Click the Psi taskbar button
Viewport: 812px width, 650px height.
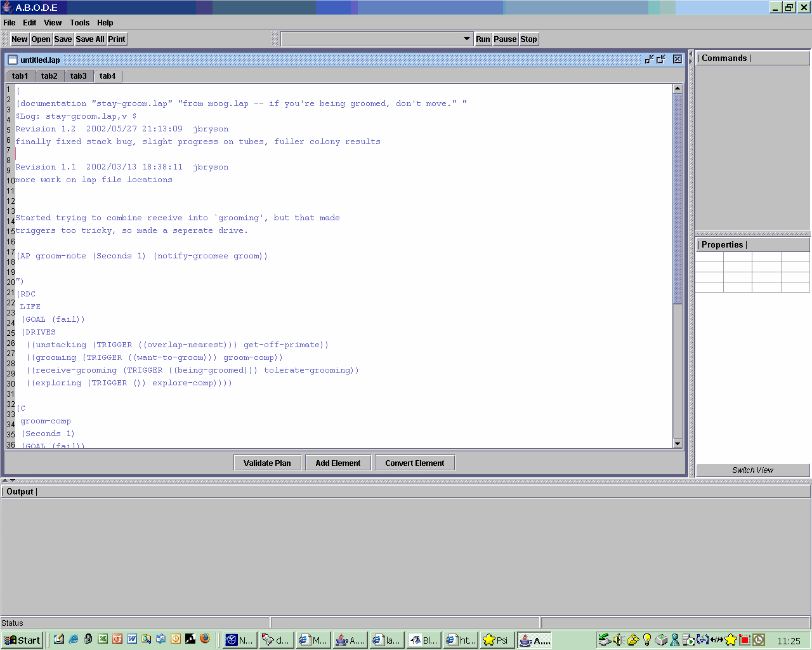point(496,640)
